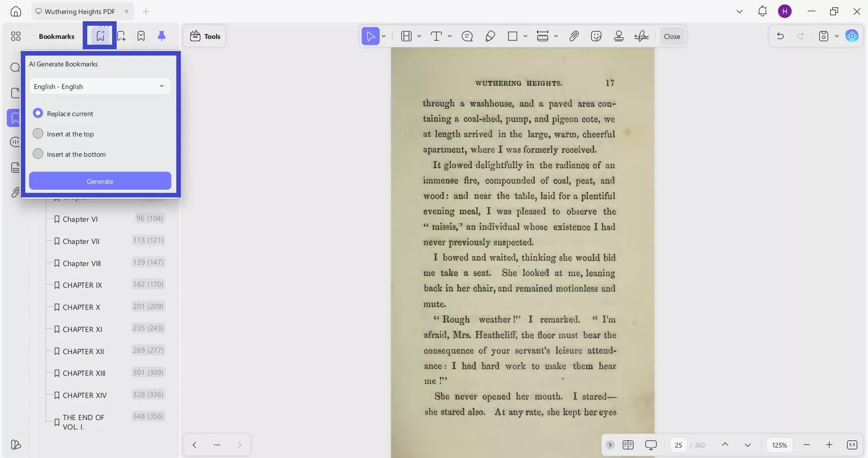
Task: Select the stamp tool
Action: pos(619,36)
